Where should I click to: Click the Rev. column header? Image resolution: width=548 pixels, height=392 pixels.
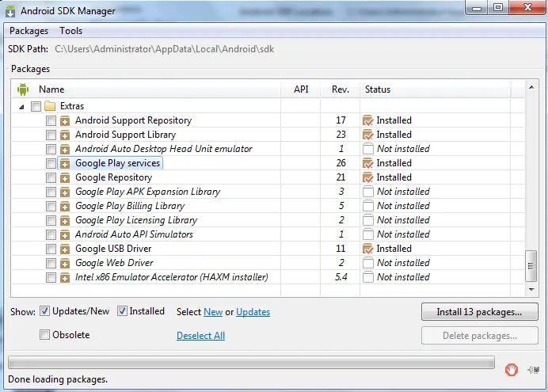point(341,89)
